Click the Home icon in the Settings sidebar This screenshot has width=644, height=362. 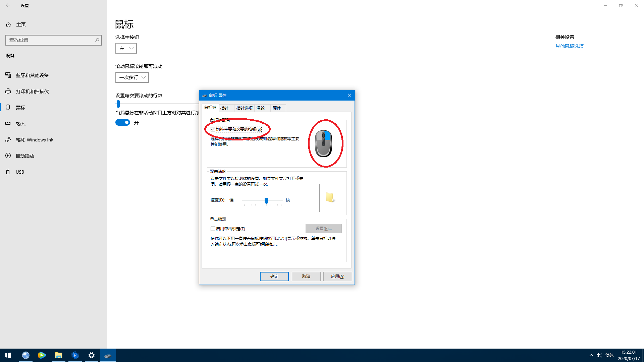(8, 24)
